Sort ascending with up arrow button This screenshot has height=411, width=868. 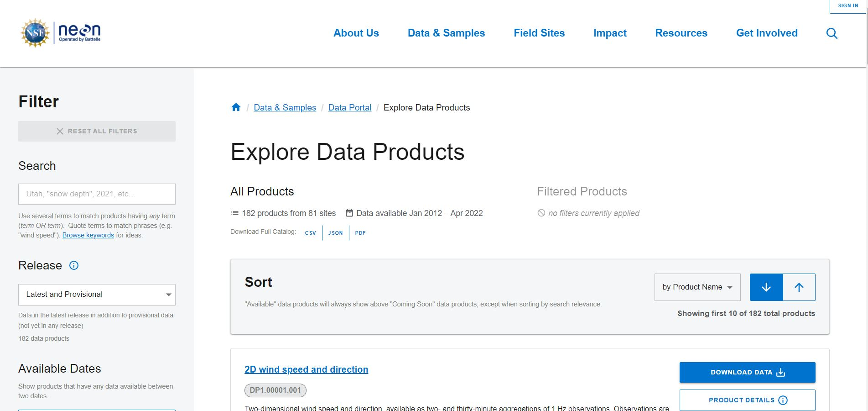pos(799,287)
